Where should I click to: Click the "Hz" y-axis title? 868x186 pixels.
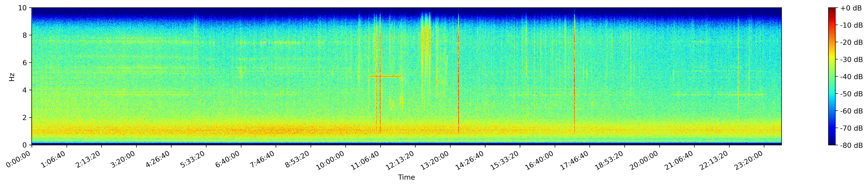[12, 77]
